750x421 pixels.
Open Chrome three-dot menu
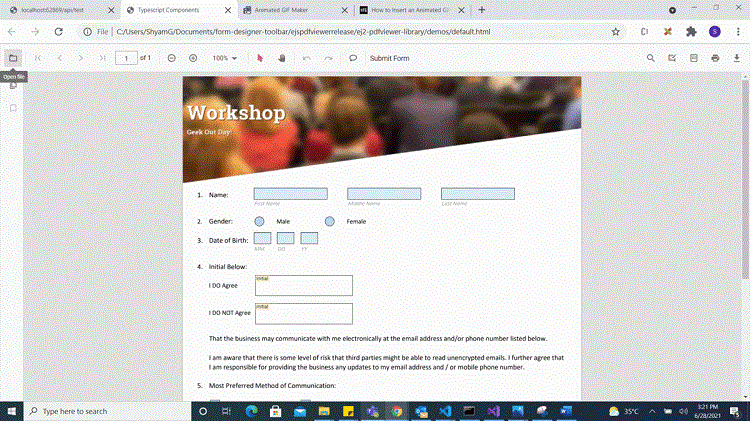coord(738,32)
